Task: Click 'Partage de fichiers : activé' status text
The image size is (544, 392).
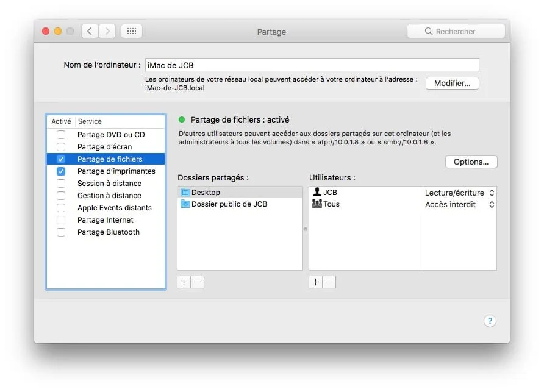Action: (240, 119)
